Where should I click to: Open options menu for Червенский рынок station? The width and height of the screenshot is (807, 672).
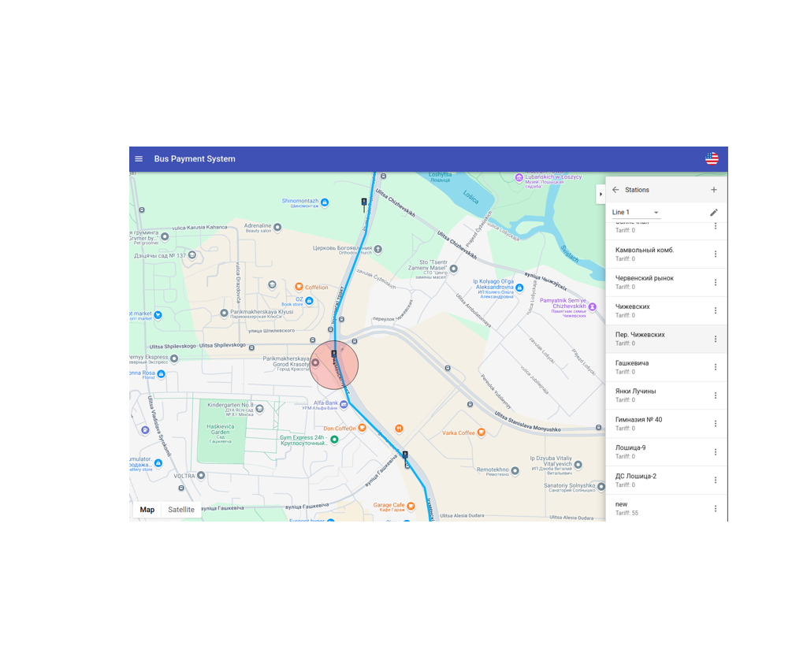pos(716,283)
